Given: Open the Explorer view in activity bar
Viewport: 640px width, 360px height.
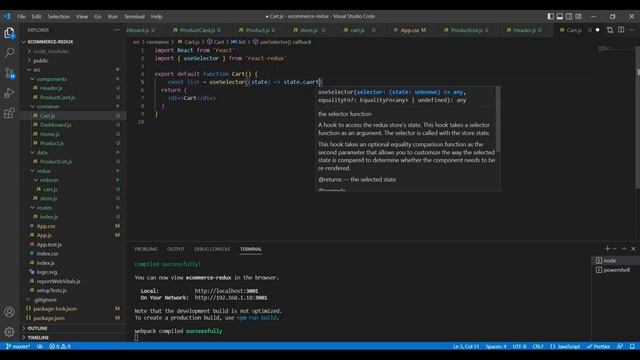Looking at the screenshot, I should pos(9,33).
